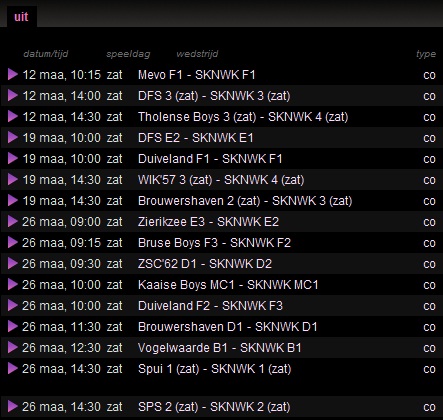Viewport: 443px width, 420px height.
Task: Click the arrow beside SPS 2 (zat) match
Action: coord(13,406)
